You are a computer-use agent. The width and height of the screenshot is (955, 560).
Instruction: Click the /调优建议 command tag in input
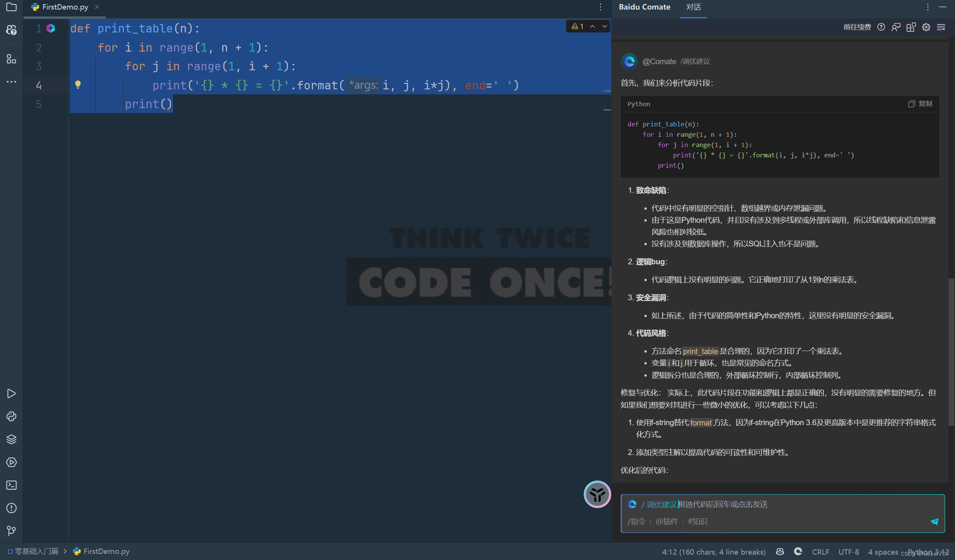tap(659, 505)
